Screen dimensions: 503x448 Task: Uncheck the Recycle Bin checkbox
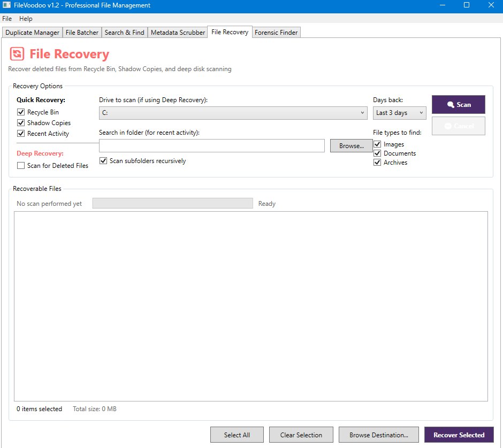21,112
